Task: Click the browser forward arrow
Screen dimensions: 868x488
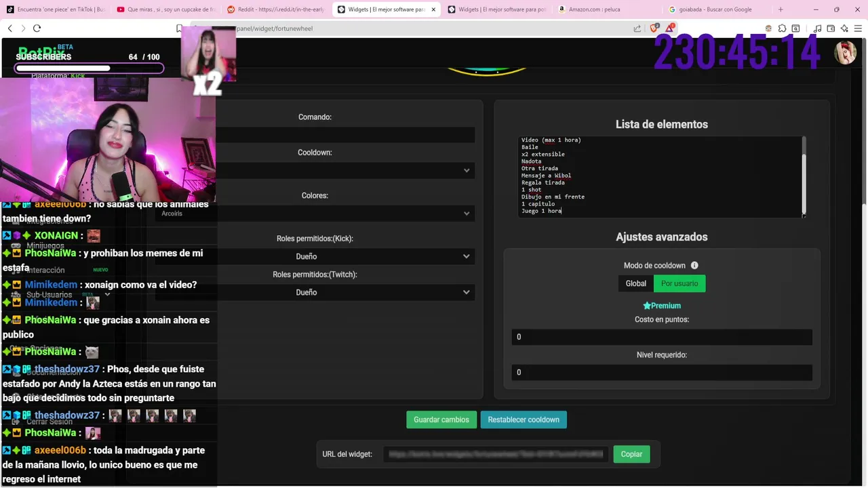Action: point(23,28)
